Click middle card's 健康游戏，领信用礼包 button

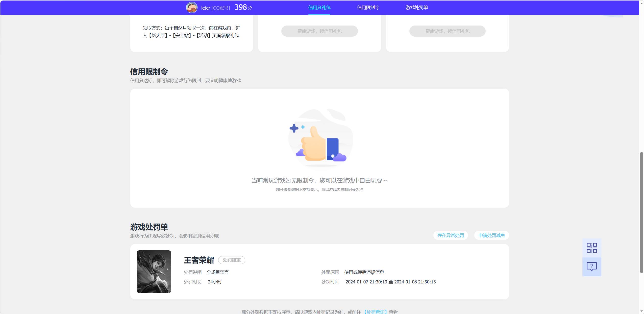tap(319, 31)
